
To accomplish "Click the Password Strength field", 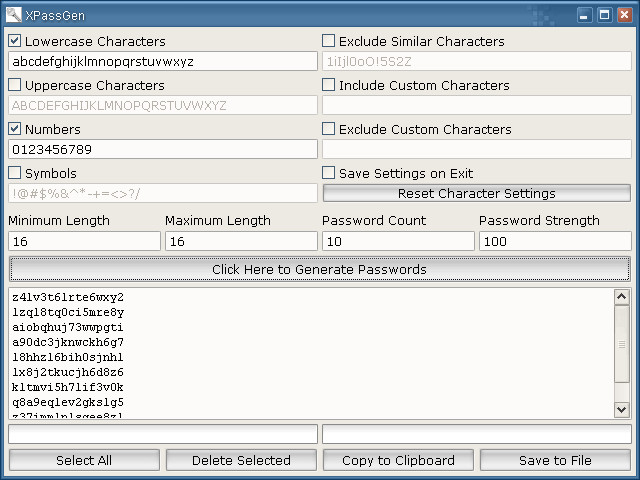I will tap(555, 241).
